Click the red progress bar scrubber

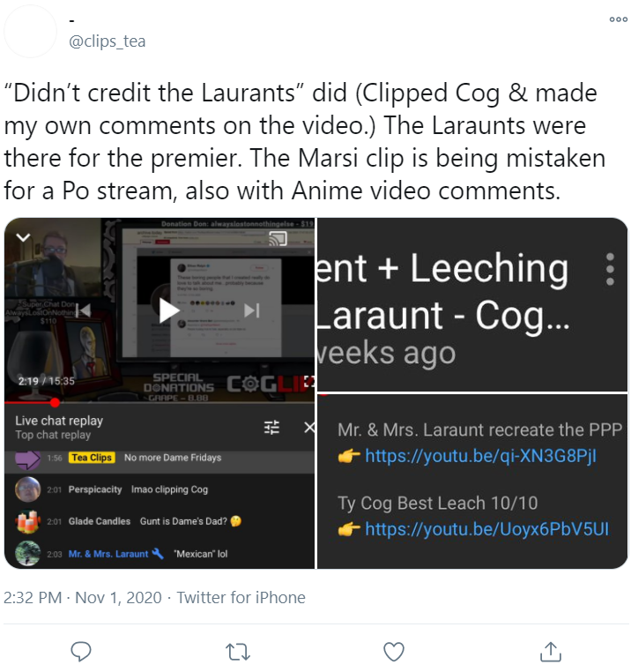[x=55, y=402]
